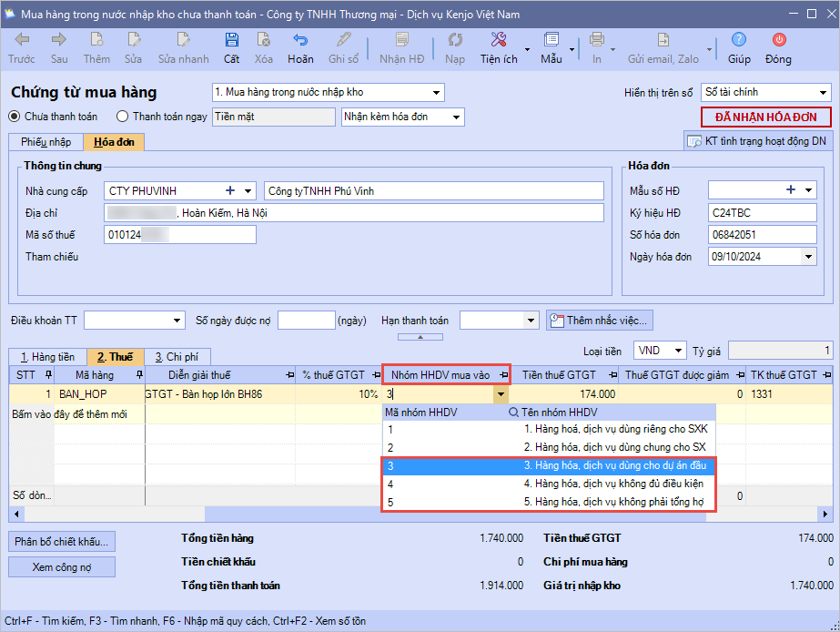840x632 pixels.
Task: Switch to the 3. Chi phí tab
Action: (177, 357)
